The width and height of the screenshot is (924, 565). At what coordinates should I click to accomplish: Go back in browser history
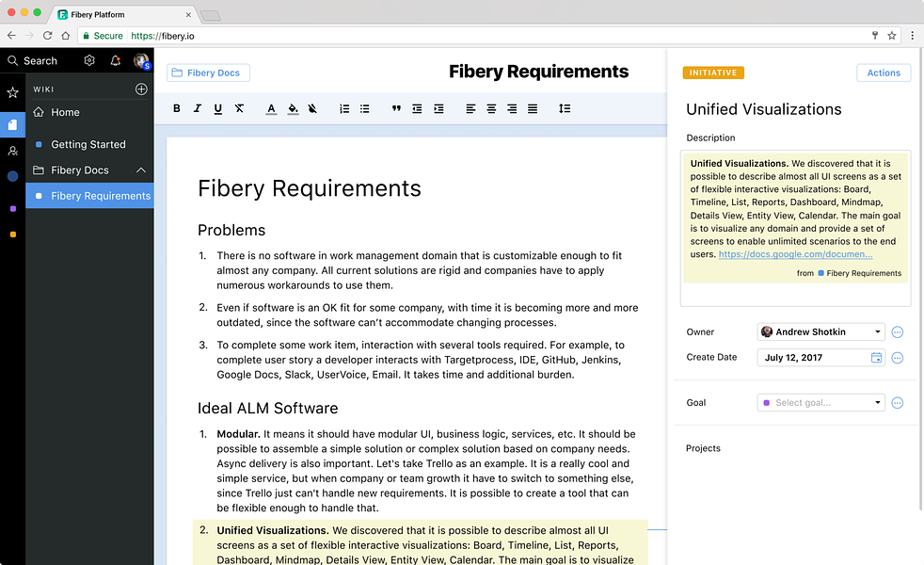[11, 36]
